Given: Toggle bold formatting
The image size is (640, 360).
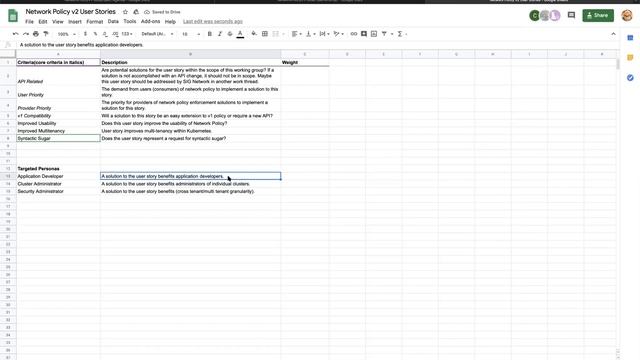Looking at the screenshot, I should (210, 34).
